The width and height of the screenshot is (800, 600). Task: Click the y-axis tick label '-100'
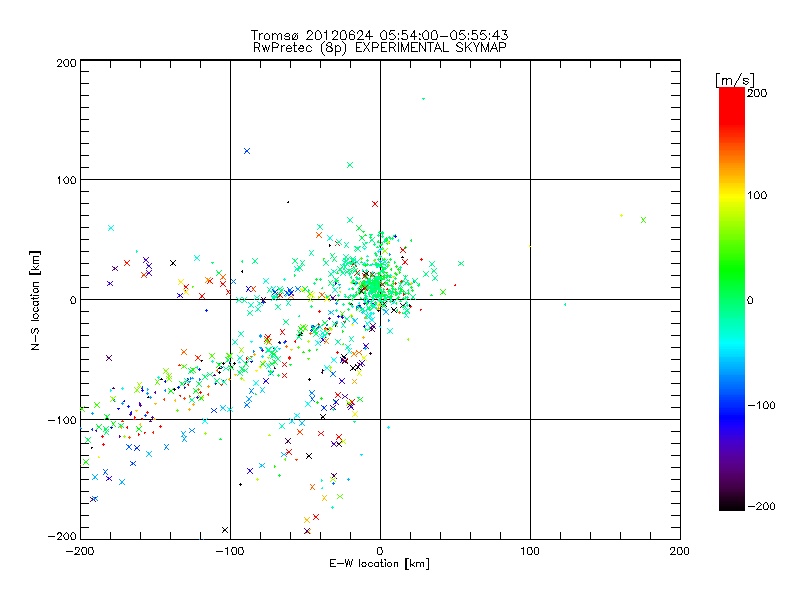[x=62, y=420]
